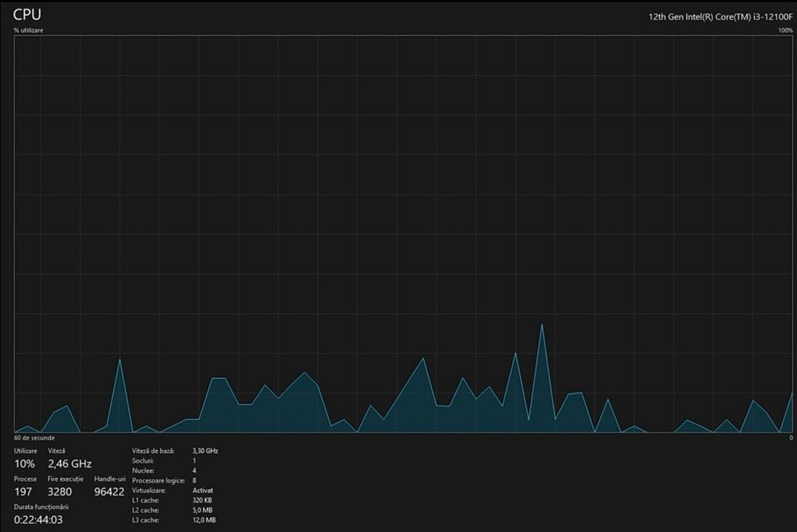Click the 100% graph scale label

click(785, 30)
